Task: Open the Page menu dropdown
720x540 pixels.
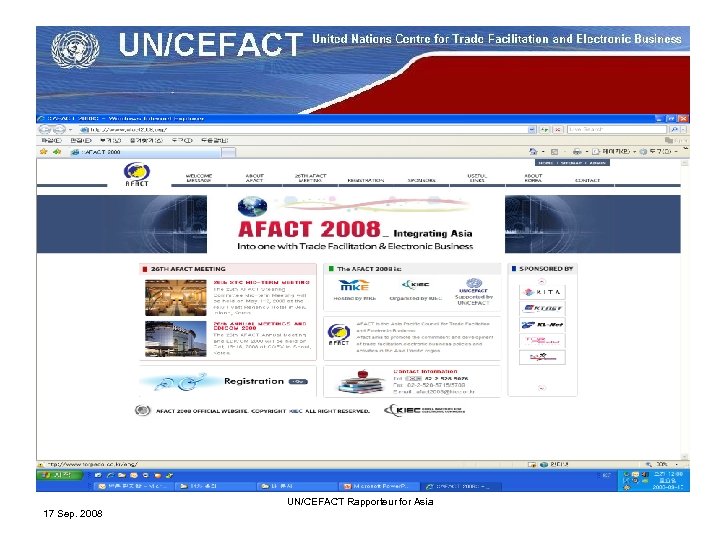Action: pyautogui.click(x=613, y=152)
